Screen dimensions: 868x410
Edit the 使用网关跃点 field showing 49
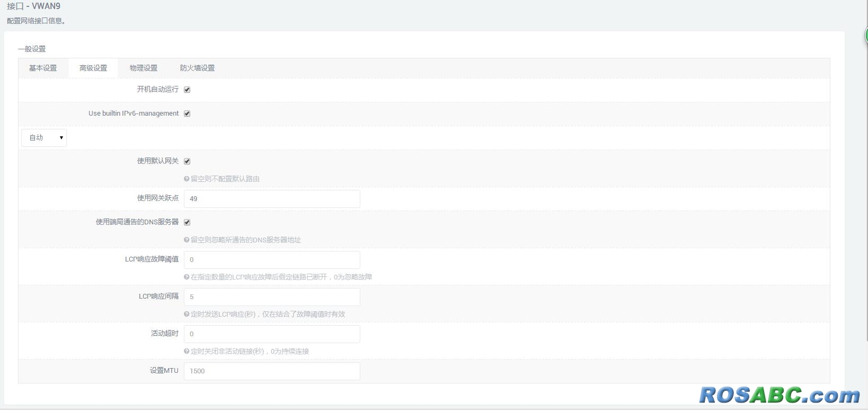[x=272, y=198]
